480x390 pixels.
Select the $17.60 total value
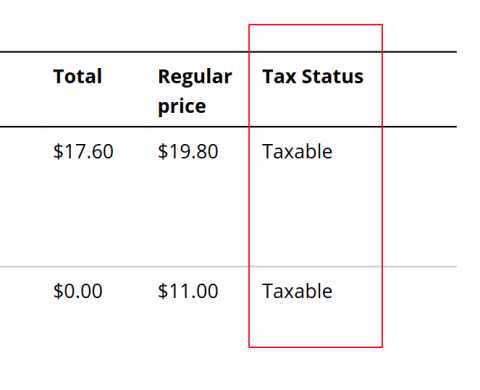tap(83, 151)
